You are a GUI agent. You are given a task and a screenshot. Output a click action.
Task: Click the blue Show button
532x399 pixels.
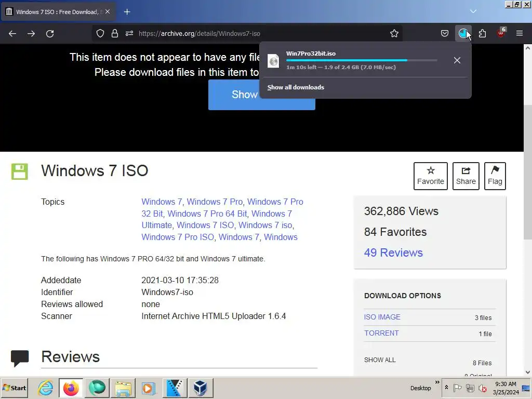click(262, 95)
